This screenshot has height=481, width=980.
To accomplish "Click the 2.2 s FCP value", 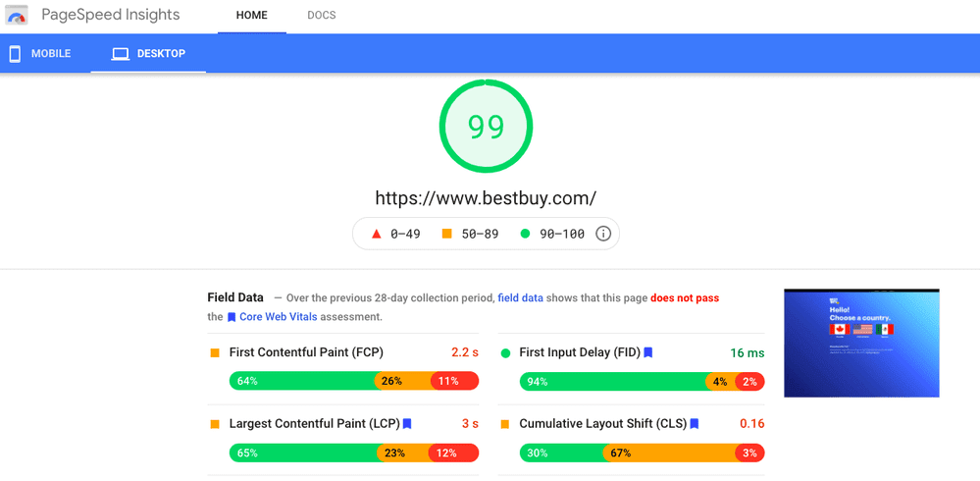I will click(464, 352).
